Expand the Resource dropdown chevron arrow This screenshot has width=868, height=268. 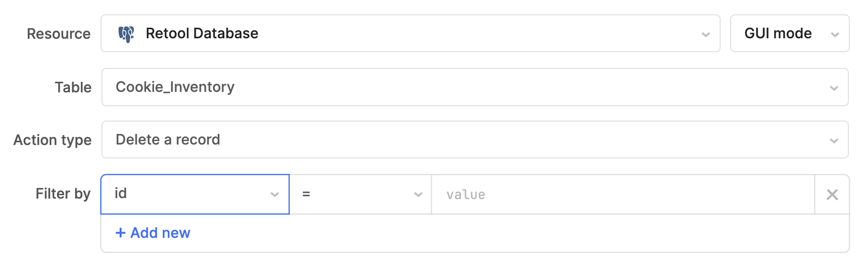[x=705, y=34]
